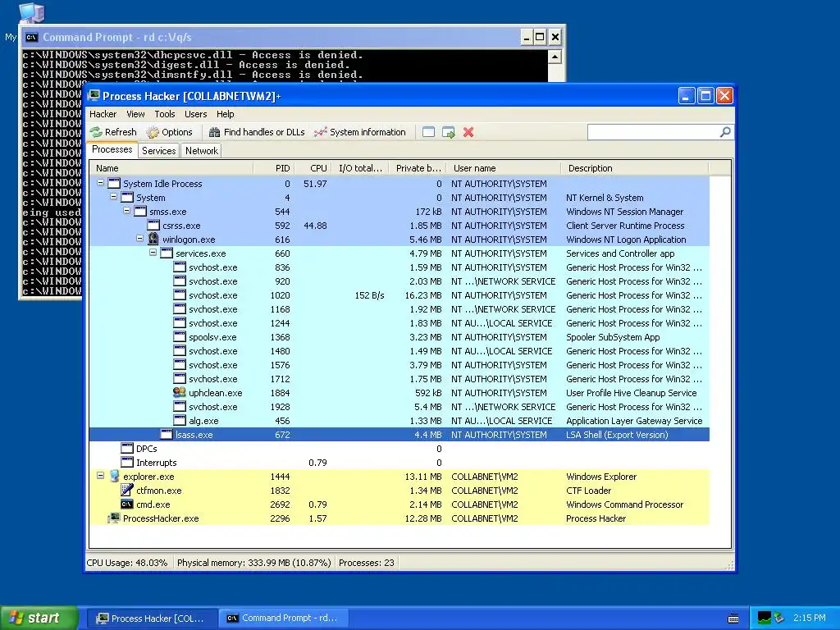Sort by the Description column header
Image resolution: width=840 pixels, height=630 pixels.
(635, 168)
